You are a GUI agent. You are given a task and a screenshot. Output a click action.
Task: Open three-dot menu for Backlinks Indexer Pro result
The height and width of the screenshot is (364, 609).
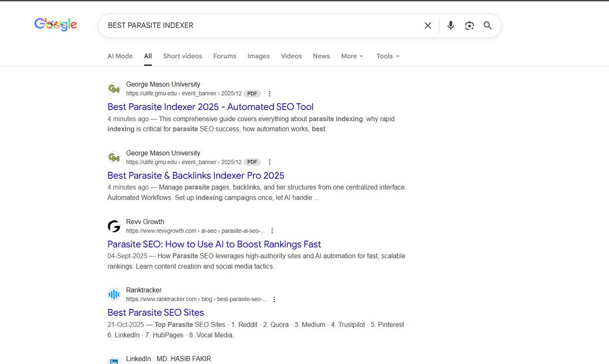click(269, 162)
